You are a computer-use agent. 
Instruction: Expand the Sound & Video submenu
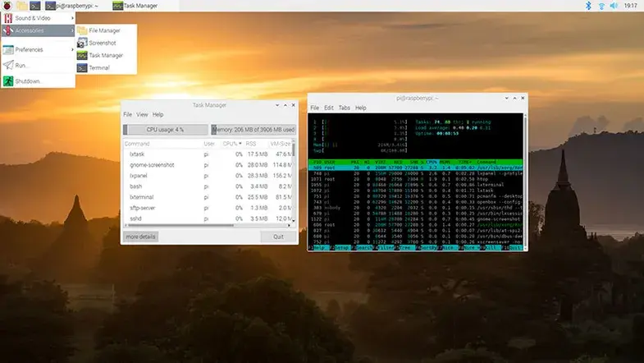38,18
